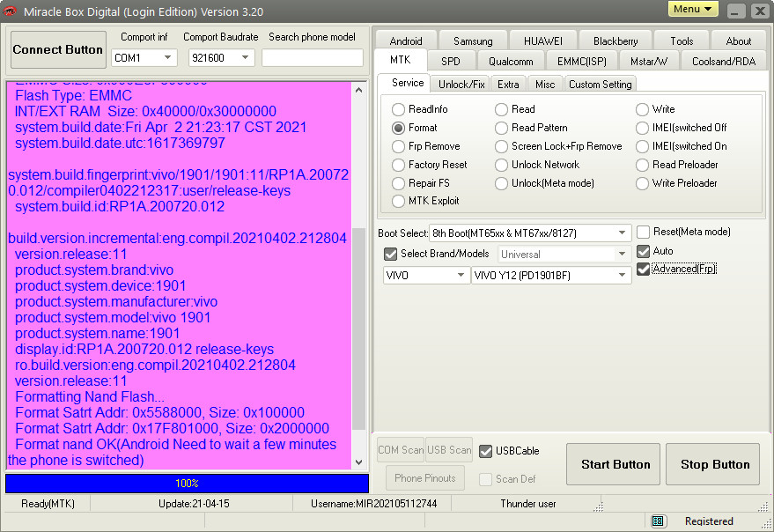Select the Qualcomm tab
This screenshot has height=532, width=774.
pos(511,62)
